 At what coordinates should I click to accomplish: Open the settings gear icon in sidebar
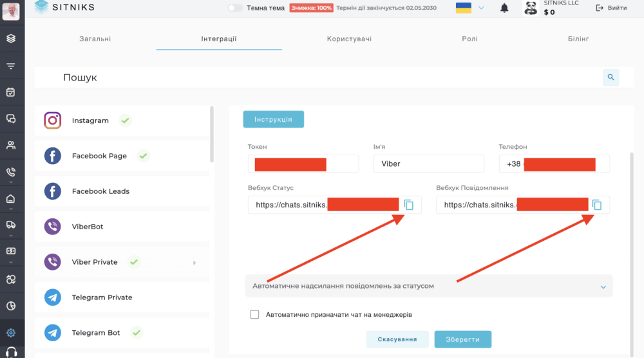11,332
